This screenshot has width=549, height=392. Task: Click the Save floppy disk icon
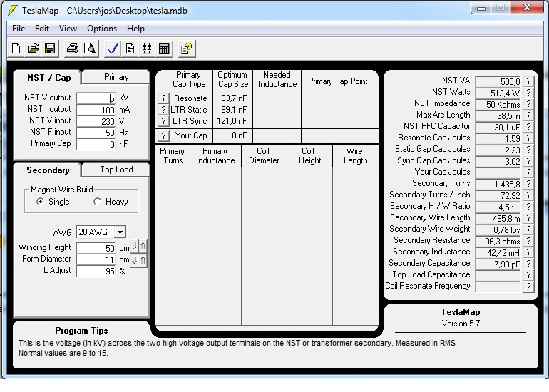pos(50,48)
